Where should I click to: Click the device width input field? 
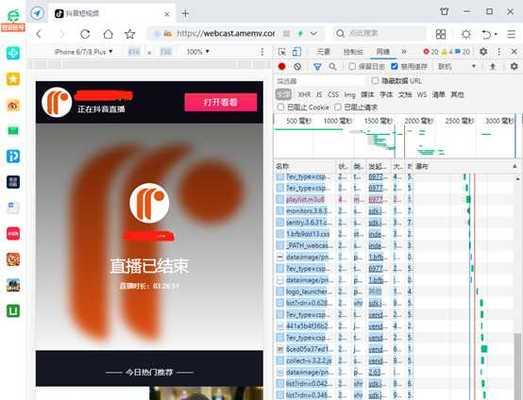click(x=134, y=52)
